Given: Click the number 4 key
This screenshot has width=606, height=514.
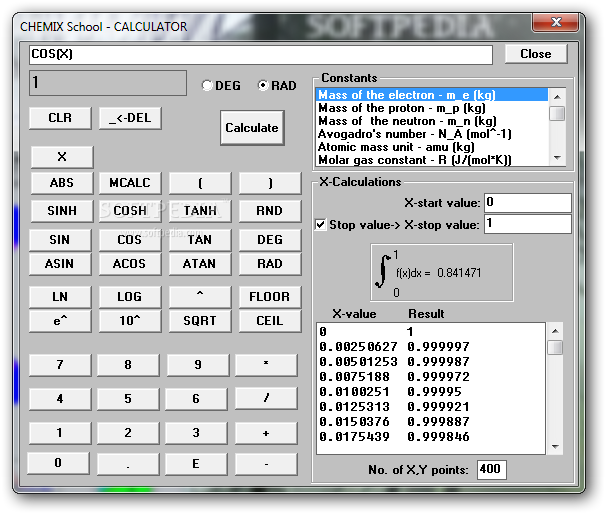Looking at the screenshot, I should [x=60, y=399].
